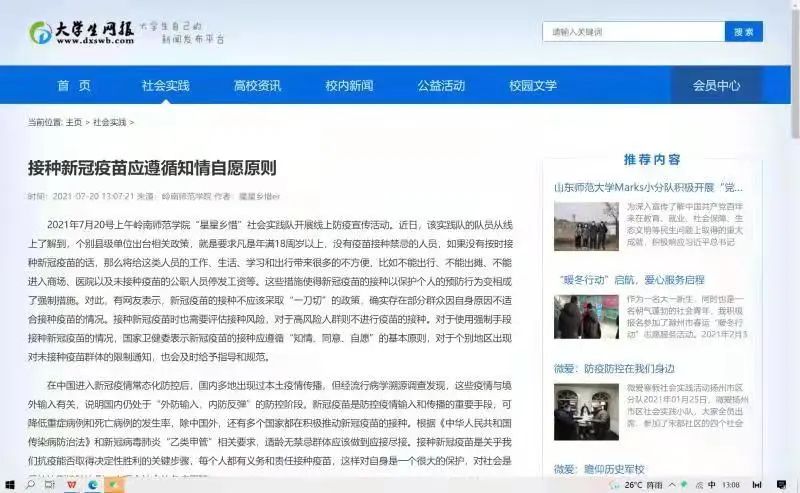Open the 微爱：防疫防控在我们身边 article link

click(x=614, y=369)
